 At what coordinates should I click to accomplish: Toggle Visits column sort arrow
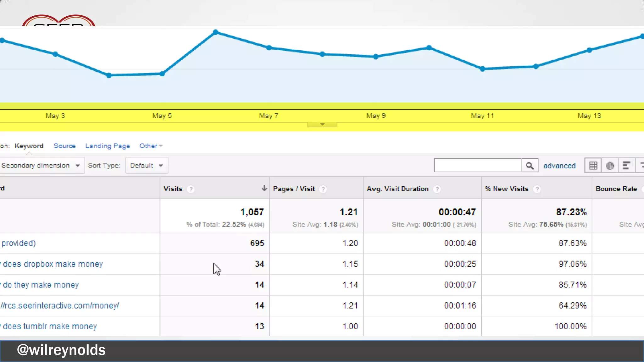pyautogui.click(x=264, y=188)
